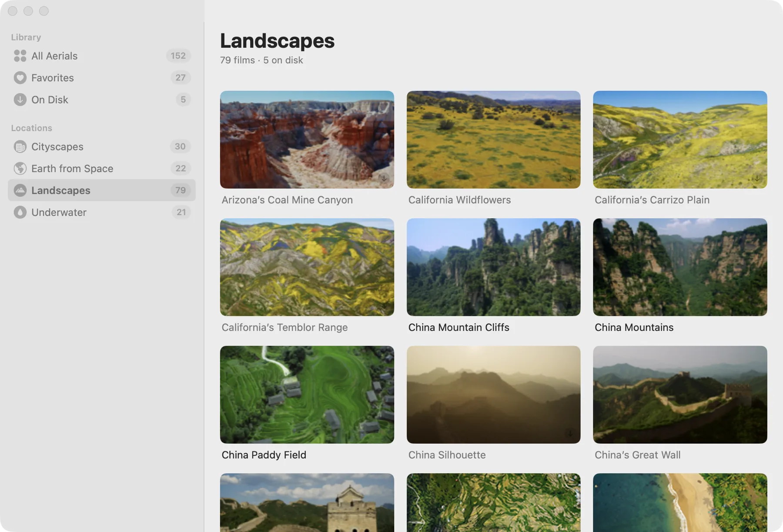
Task: Download Arizona's Coal Mine Canyon via arrow icon
Action: tap(384, 178)
